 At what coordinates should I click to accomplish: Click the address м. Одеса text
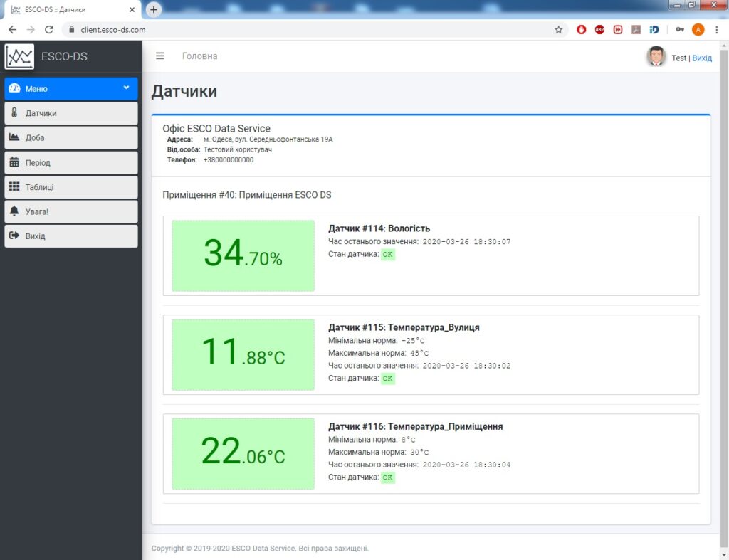[x=268, y=139]
